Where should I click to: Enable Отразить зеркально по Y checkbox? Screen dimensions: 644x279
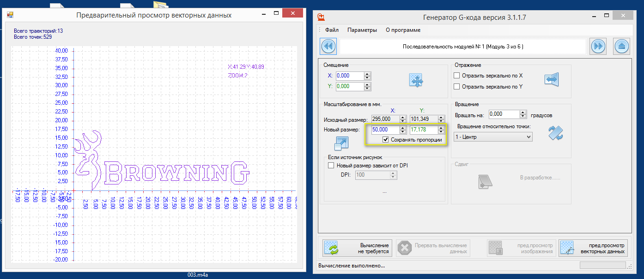tap(457, 87)
